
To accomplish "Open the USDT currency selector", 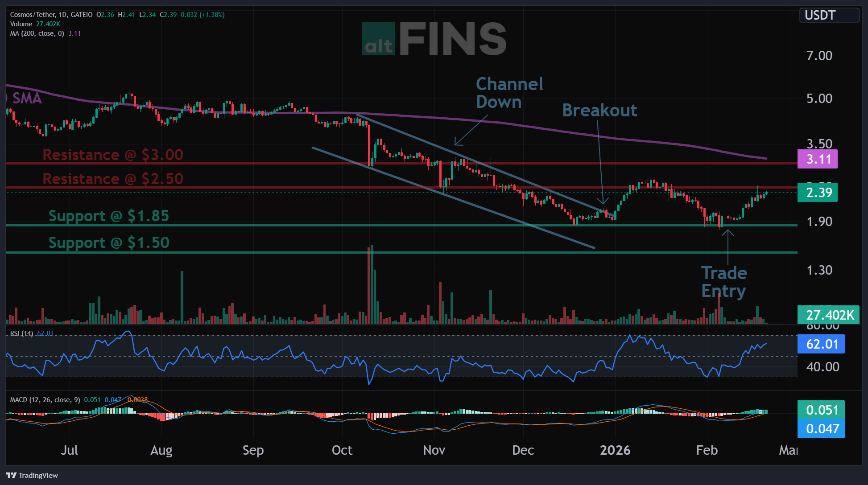I will click(829, 15).
